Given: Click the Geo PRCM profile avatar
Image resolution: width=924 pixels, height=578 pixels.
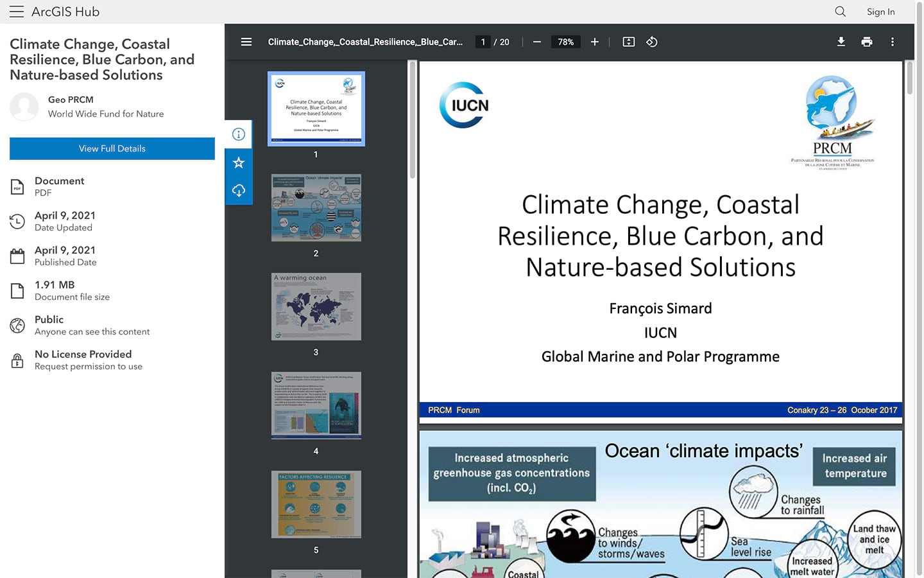Looking at the screenshot, I should 24,107.
